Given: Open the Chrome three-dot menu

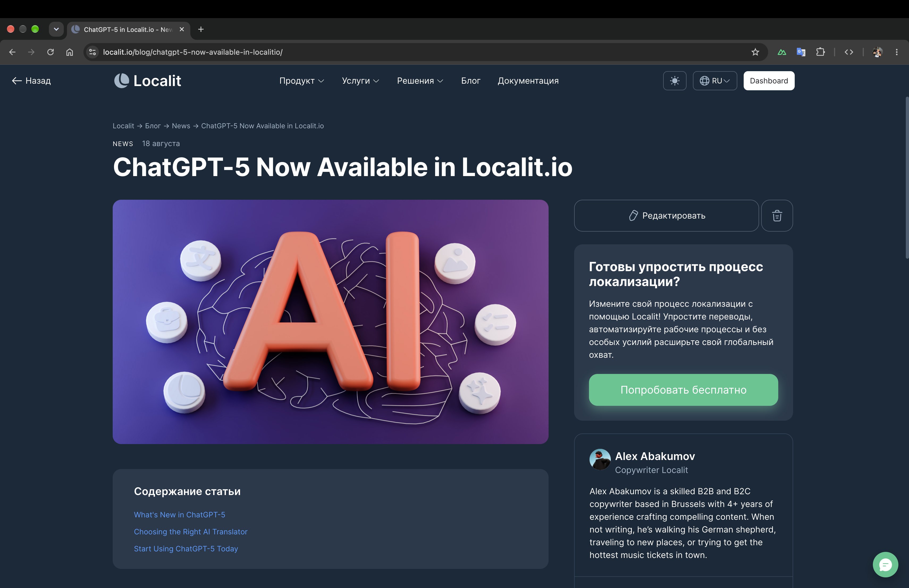Looking at the screenshot, I should [x=897, y=52].
